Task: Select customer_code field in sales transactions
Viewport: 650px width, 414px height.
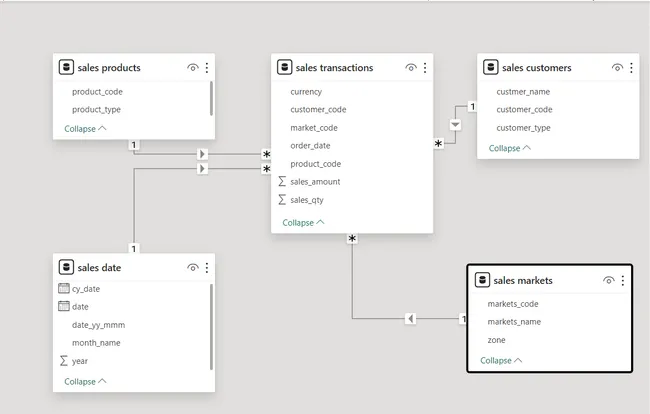Action: 318,109
